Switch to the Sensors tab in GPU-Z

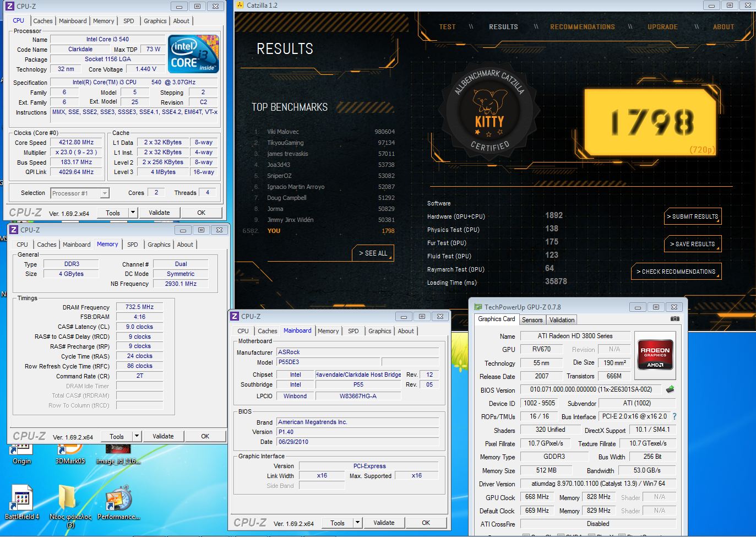point(532,319)
